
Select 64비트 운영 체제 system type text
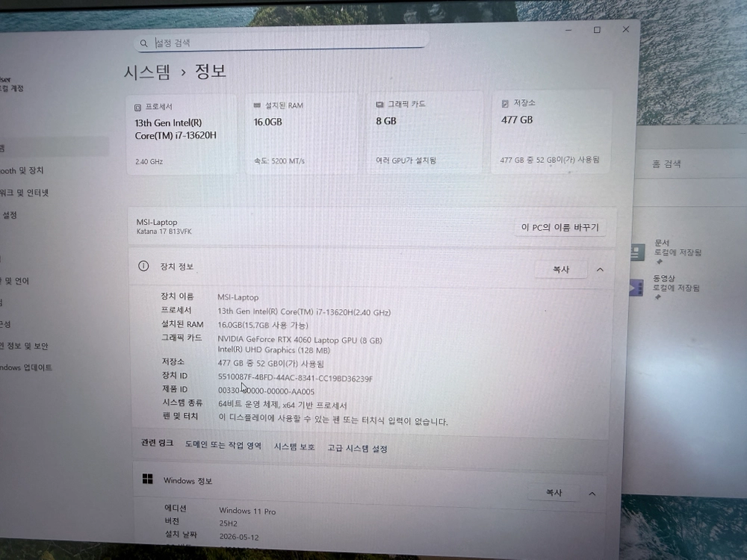point(282,405)
